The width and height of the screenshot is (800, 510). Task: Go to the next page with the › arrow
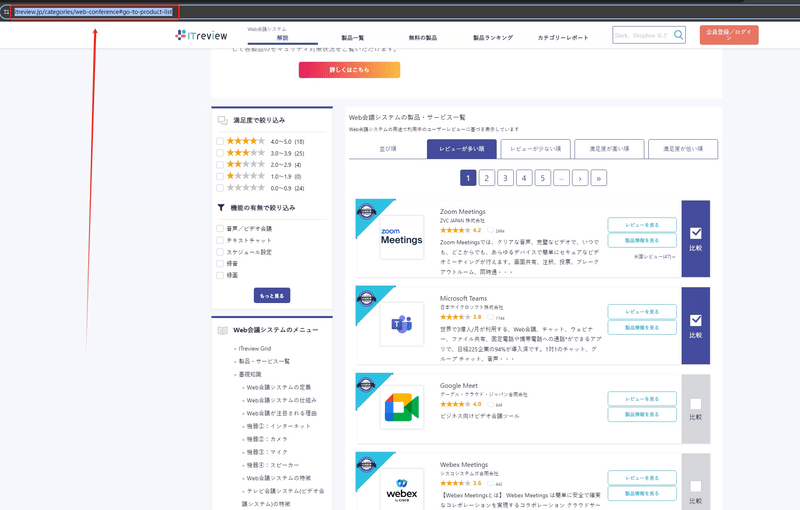[580, 178]
